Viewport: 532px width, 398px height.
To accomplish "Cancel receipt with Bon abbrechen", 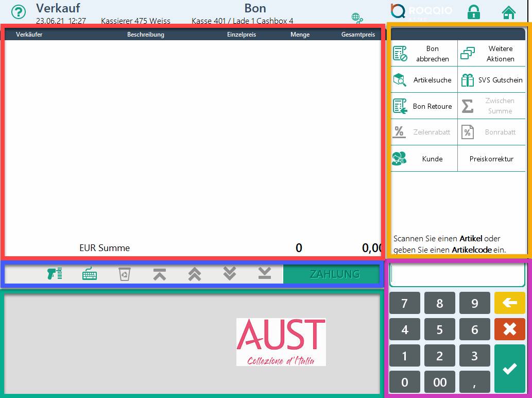I will pyautogui.click(x=424, y=54).
